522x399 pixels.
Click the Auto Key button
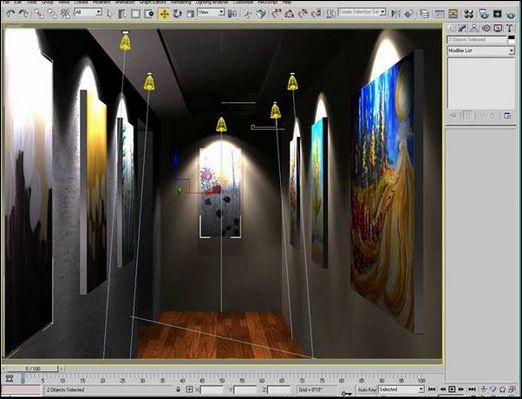367,389
